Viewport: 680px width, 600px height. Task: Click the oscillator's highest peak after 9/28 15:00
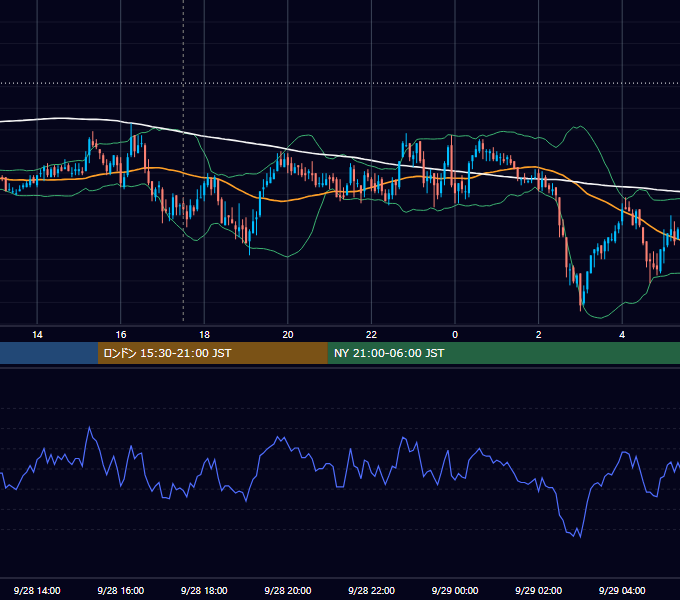tap(90, 427)
